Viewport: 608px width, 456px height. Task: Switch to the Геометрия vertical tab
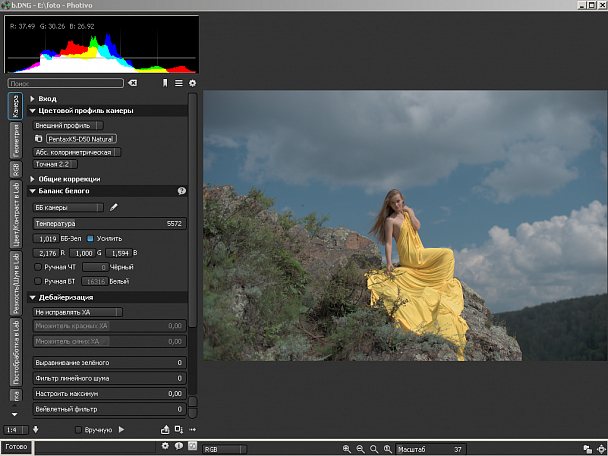tap(16, 140)
